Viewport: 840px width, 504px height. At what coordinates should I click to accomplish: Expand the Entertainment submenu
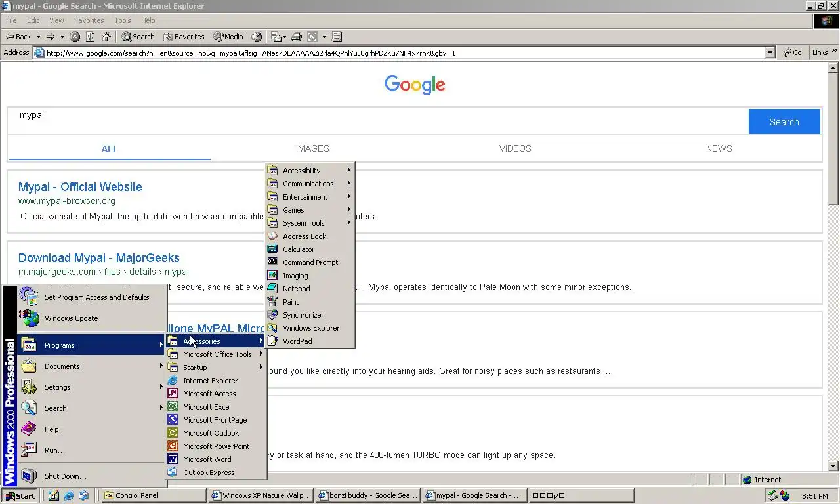pyautogui.click(x=310, y=196)
